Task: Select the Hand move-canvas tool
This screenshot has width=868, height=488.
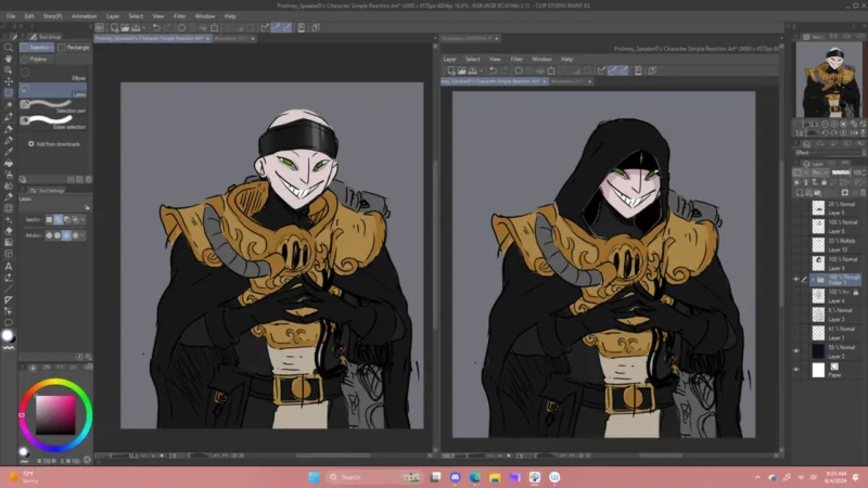Action: click(x=8, y=59)
